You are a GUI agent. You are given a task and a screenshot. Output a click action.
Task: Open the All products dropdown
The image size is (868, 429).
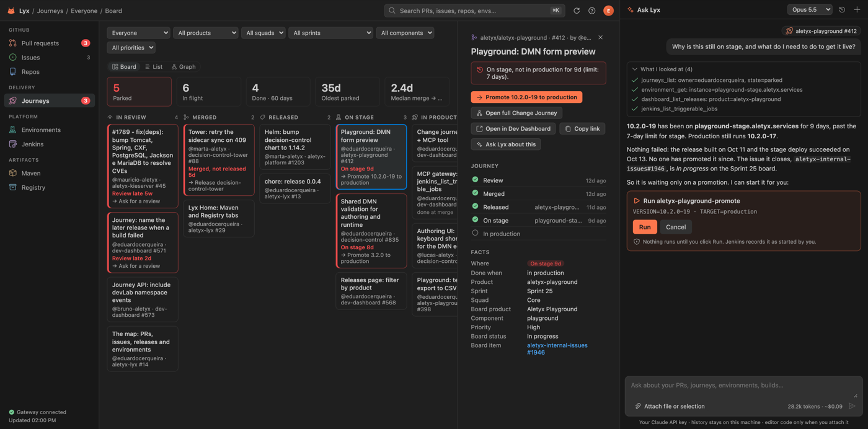click(206, 33)
